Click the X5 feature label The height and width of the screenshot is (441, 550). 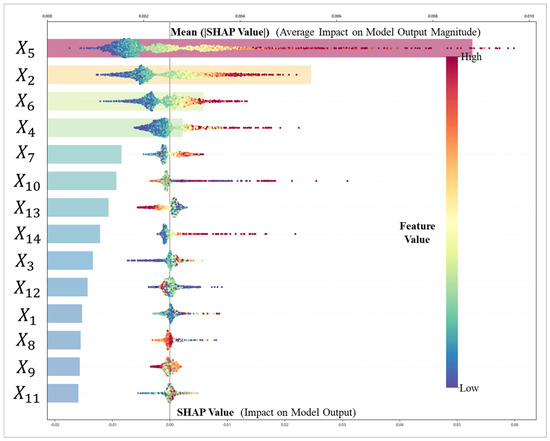coord(25,48)
